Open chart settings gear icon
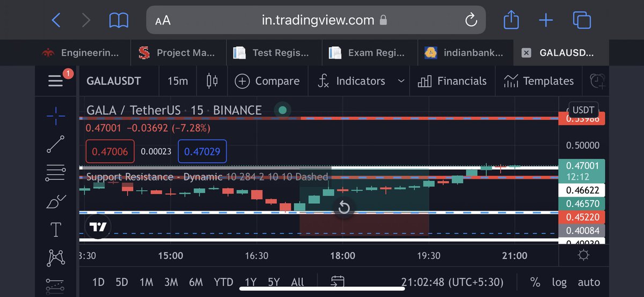The image size is (644, 297). point(583,255)
